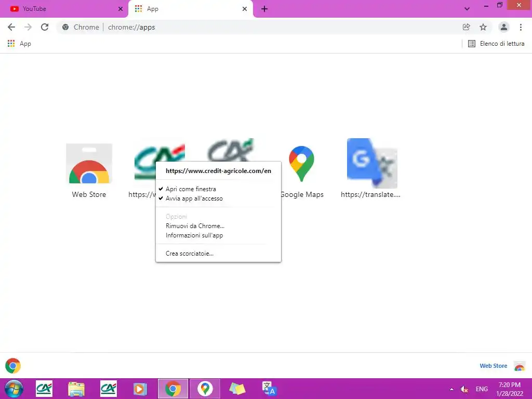Click the 'https://translate....' app label

(370, 194)
